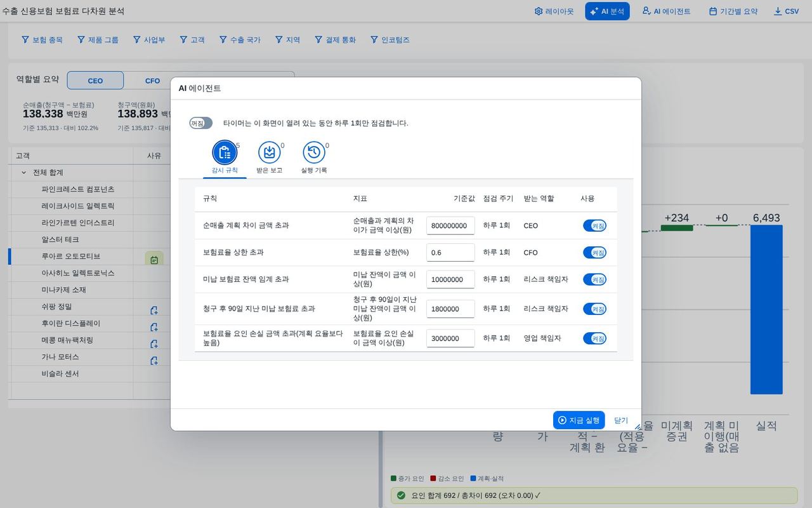Edit the 800000000 threshold field
The width and height of the screenshot is (812, 508).
[450, 225]
